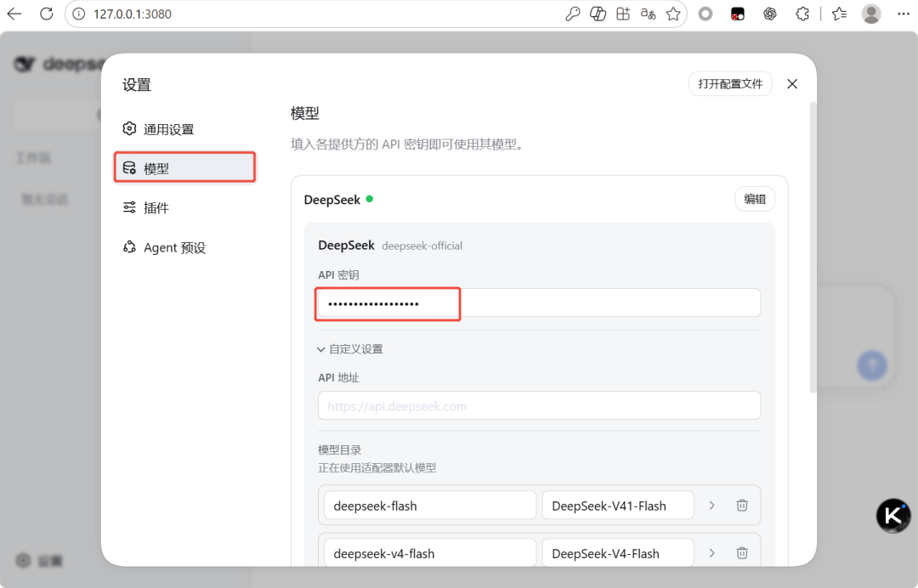Viewport: 918px width, 588px height.
Task: Add page to favorites star
Action: pos(673,14)
